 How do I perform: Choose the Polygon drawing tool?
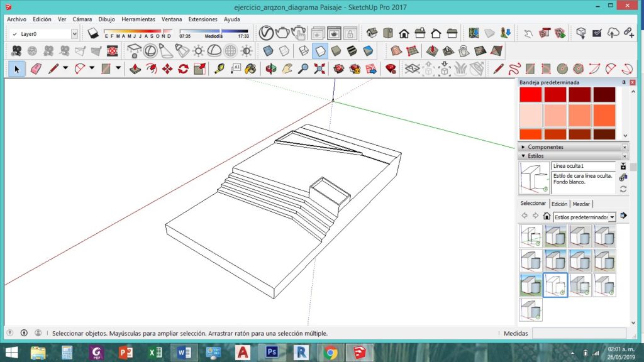[x=579, y=69]
